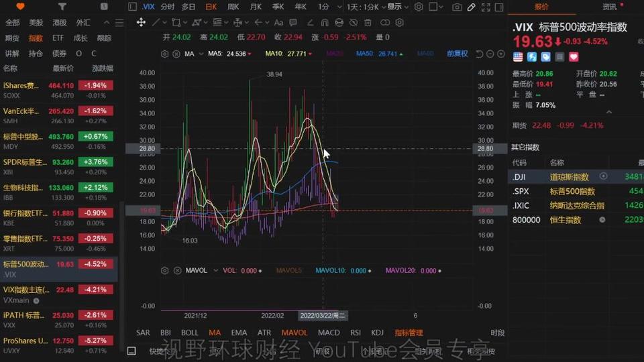Toggle the linked drawings double-circle icon
This screenshot has width=644, height=362.
tap(385, 22)
